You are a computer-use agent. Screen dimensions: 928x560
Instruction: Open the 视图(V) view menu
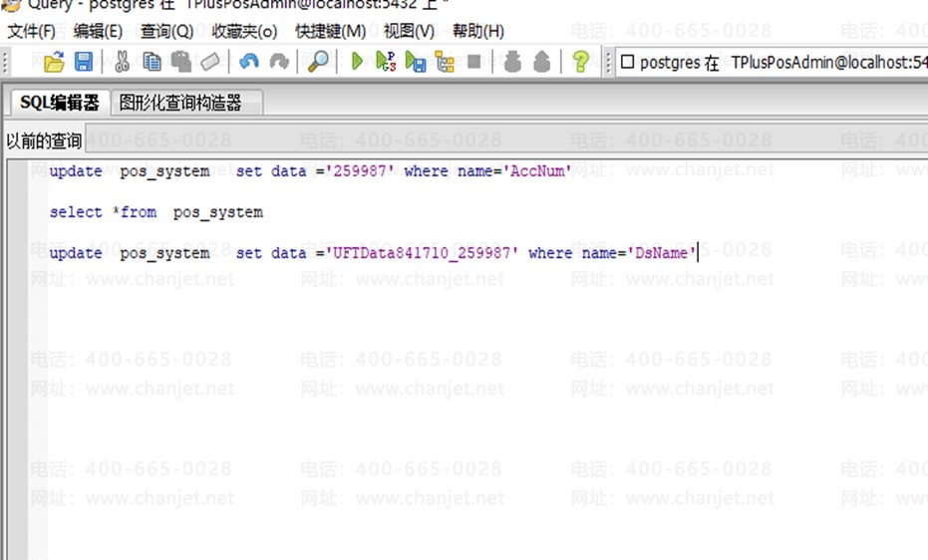click(409, 31)
